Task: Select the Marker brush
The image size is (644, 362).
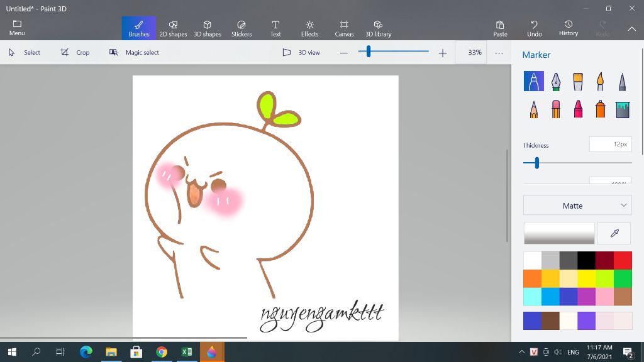Action: point(533,81)
